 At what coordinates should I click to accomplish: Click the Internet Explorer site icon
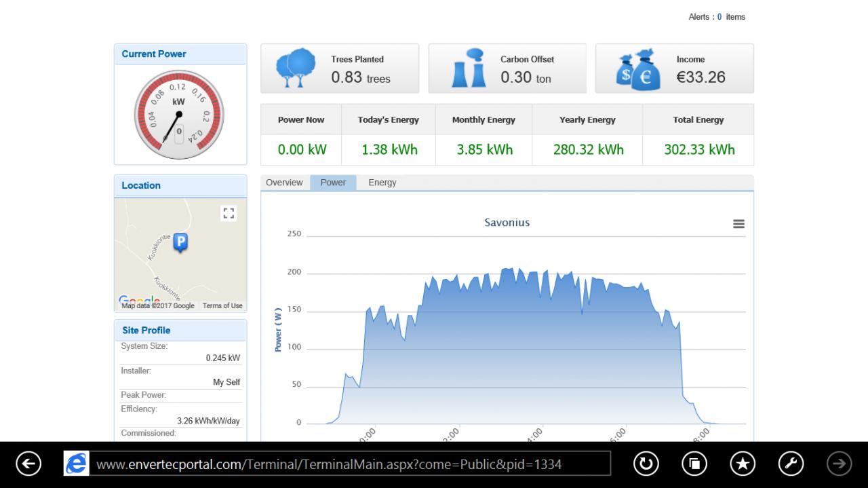point(76,464)
